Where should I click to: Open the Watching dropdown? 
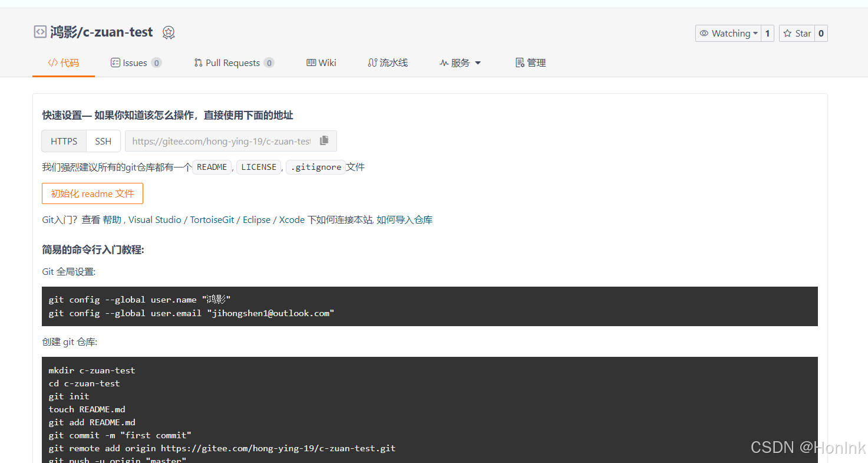coord(728,34)
